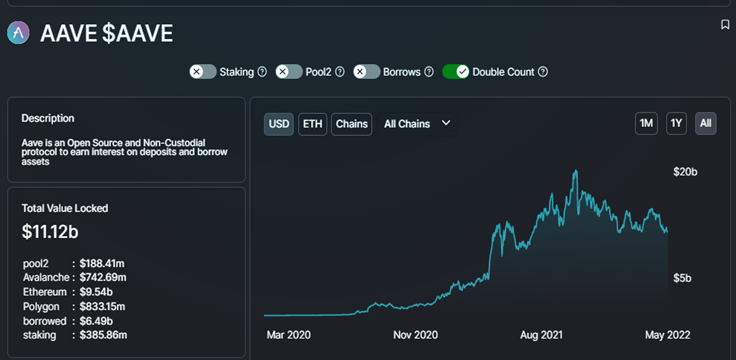736x360 pixels.
Task: Click the pool2 $188.41m row
Action: coord(74,263)
